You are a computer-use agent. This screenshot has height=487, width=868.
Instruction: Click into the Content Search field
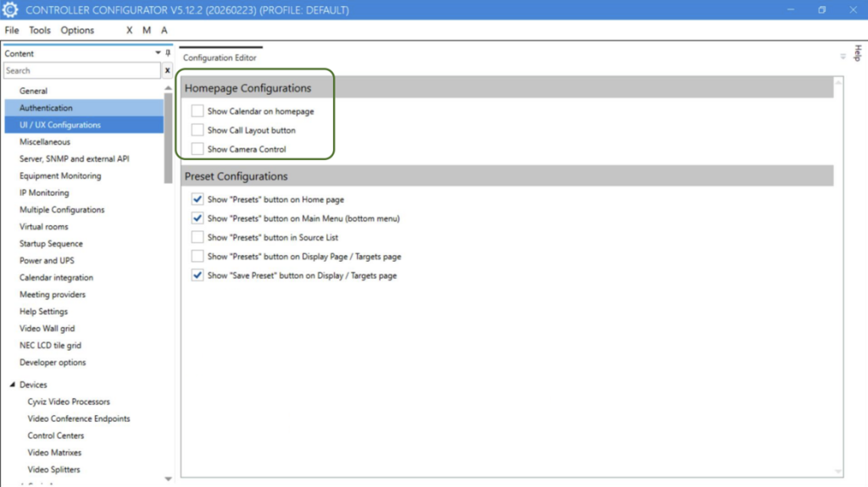pyautogui.click(x=81, y=71)
